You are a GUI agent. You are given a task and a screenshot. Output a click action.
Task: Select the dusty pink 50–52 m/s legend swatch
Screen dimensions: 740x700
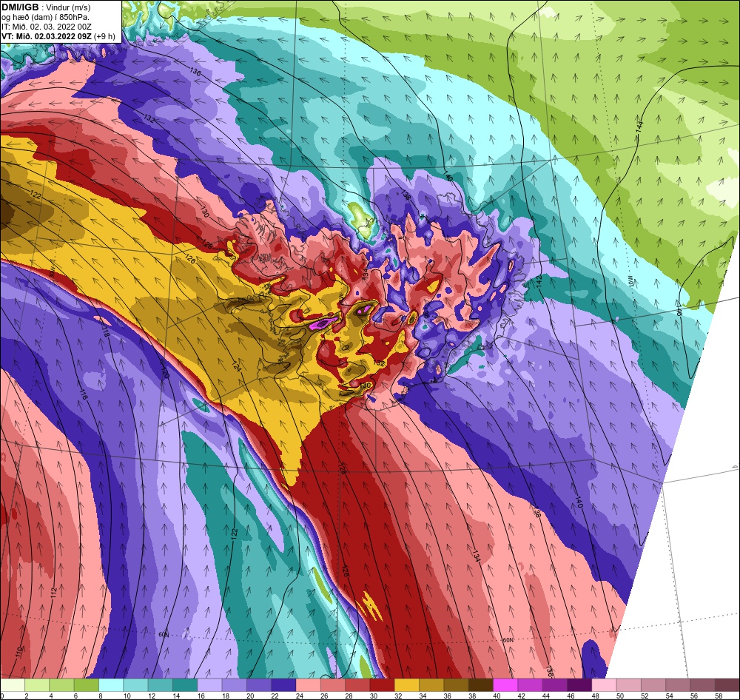coord(628,685)
